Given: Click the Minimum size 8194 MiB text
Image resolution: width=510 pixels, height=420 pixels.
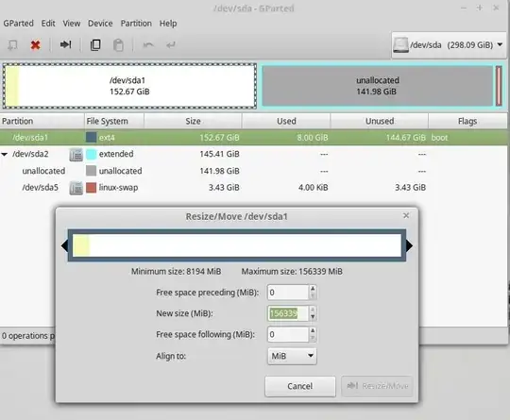Looking at the screenshot, I should pos(176,272).
